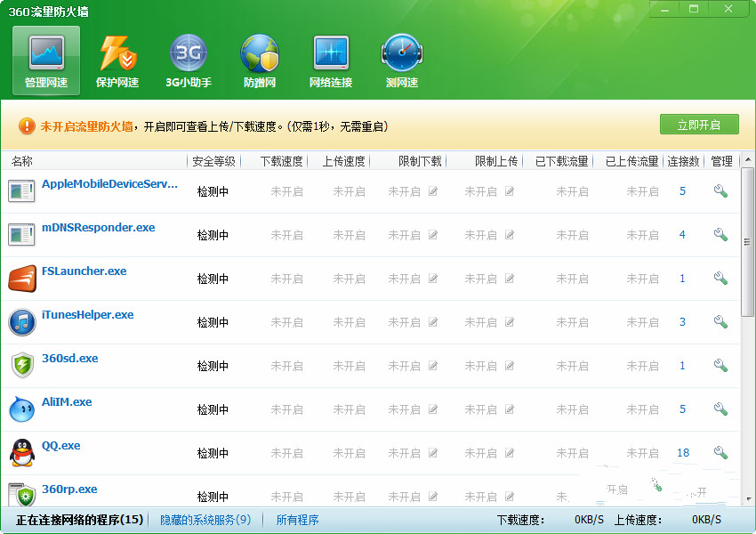The height and width of the screenshot is (534, 756).
Task: Sort by 下载速度 column header
Action: (x=281, y=161)
